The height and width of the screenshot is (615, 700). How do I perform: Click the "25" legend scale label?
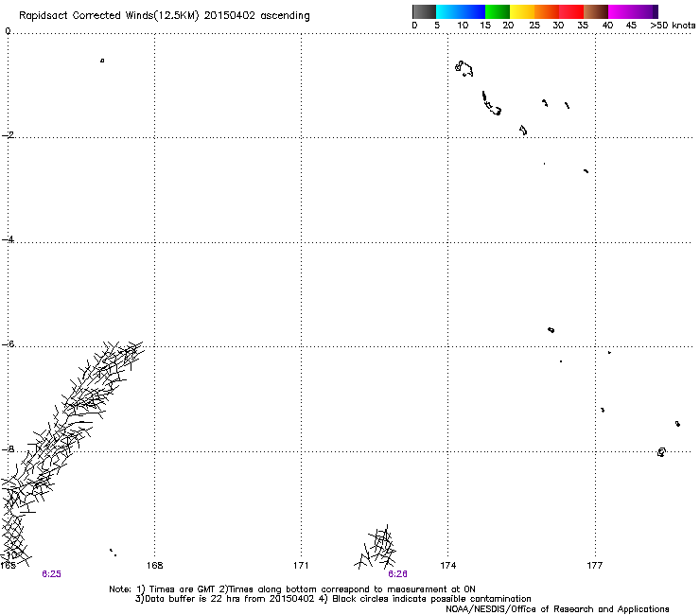coord(534,26)
